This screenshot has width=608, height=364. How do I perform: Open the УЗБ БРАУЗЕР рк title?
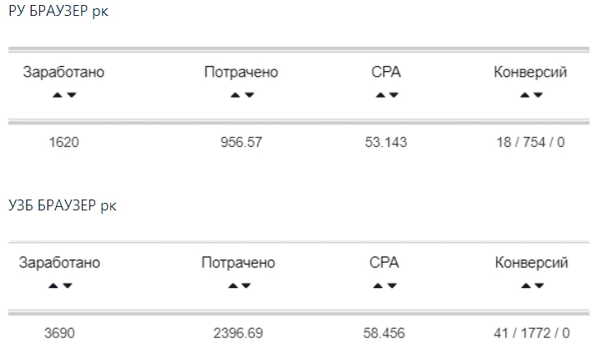pyautogui.click(x=63, y=205)
